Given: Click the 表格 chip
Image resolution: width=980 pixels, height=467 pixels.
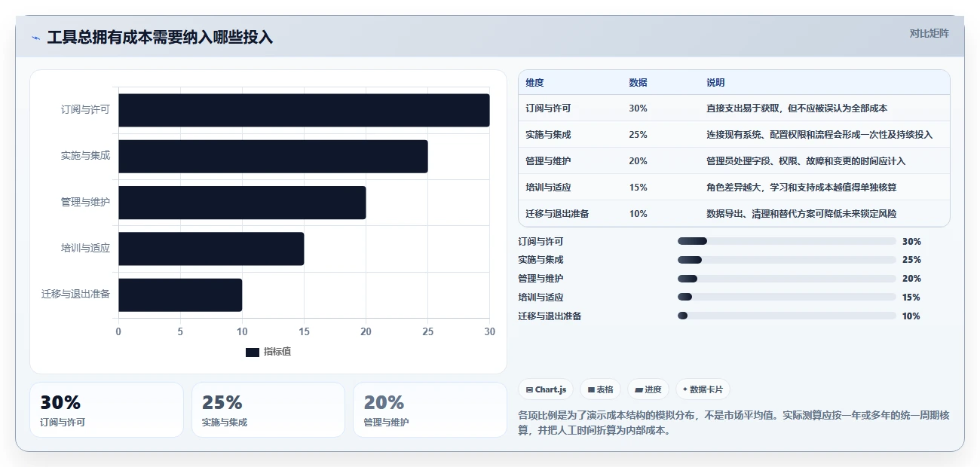Looking at the screenshot, I should 600,389.
